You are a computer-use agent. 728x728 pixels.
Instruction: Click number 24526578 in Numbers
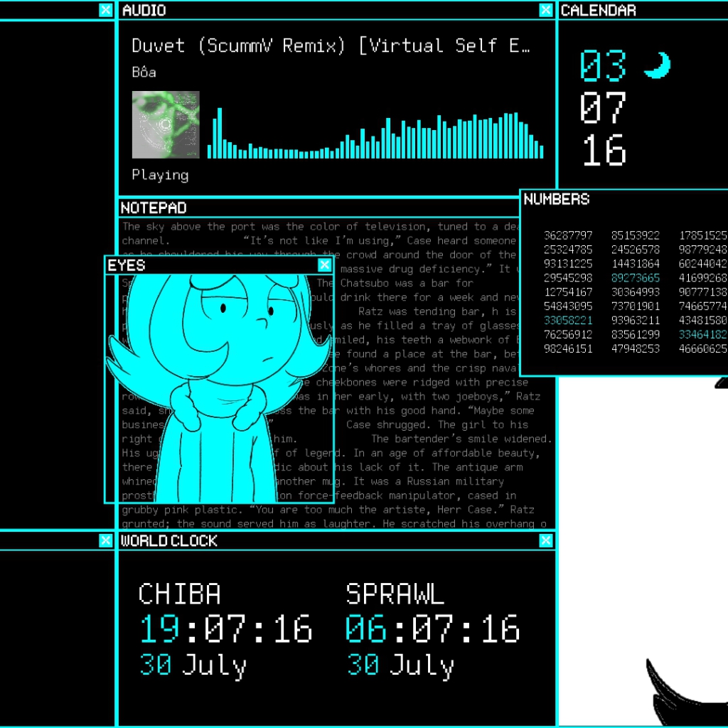click(x=635, y=250)
